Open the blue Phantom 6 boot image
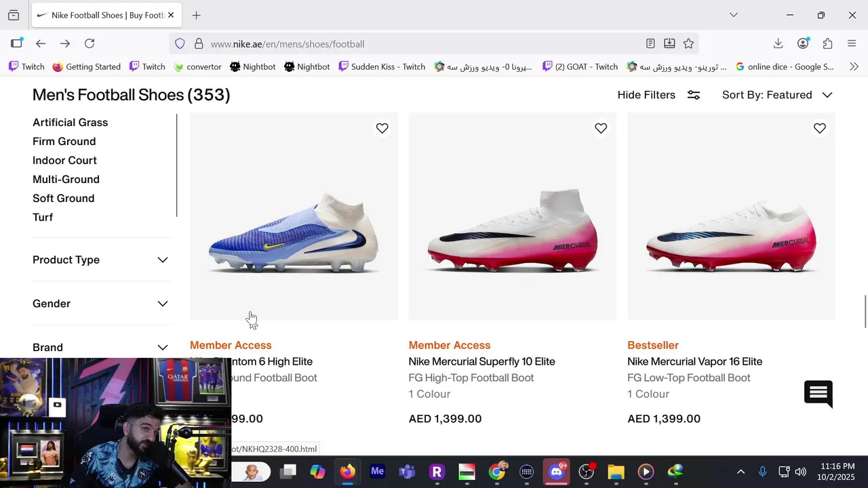The height and width of the screenshot is (488, 868). 294,216
